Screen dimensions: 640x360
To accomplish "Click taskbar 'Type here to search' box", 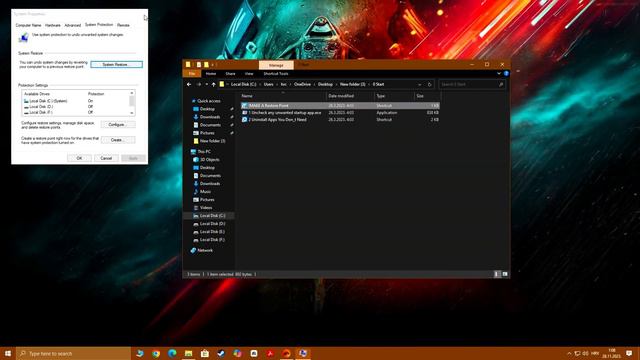I will pyautogui.click(x=73, y=353).
